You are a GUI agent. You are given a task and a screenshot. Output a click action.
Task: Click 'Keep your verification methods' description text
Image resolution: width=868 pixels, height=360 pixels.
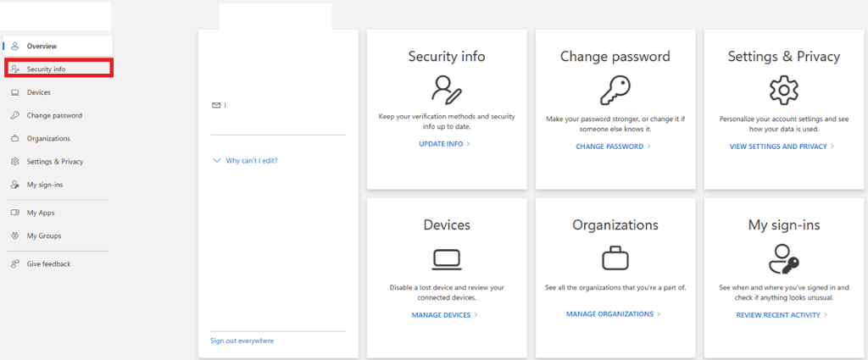pyautogui.click(x=447, y=122)
